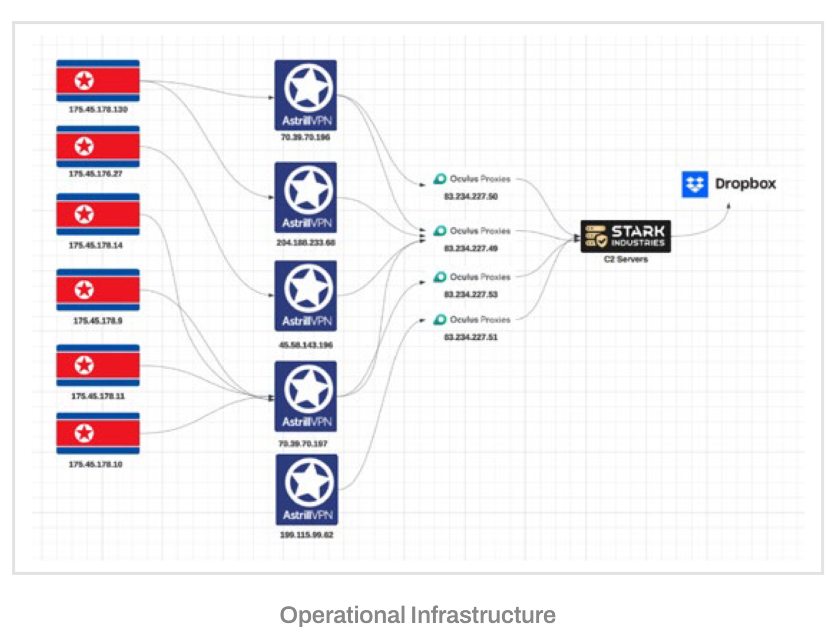840x641 pixels.
Task: Click the IP label 175.45.178.11
Action: (98, 397)
